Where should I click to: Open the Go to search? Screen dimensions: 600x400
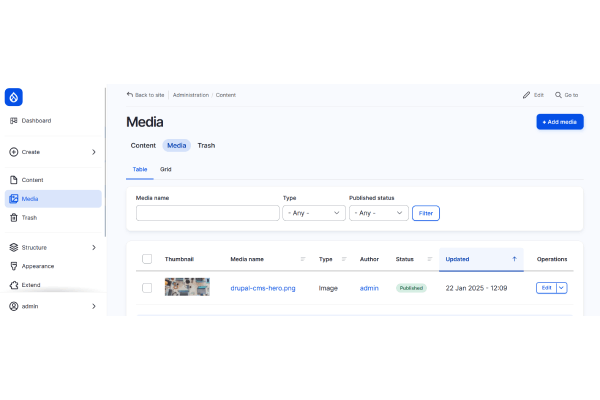coord(566,95)
